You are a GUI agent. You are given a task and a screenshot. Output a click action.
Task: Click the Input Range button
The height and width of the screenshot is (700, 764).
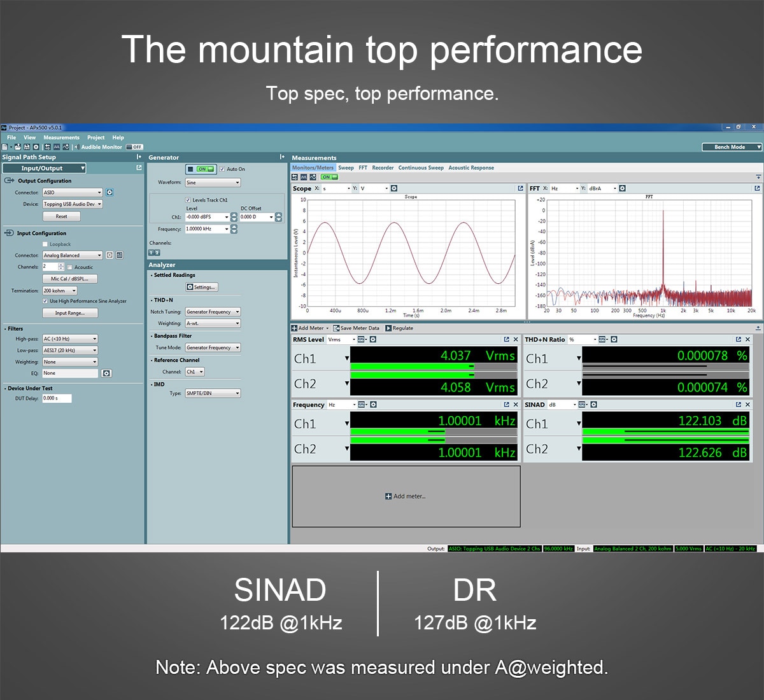pos(70,312)
